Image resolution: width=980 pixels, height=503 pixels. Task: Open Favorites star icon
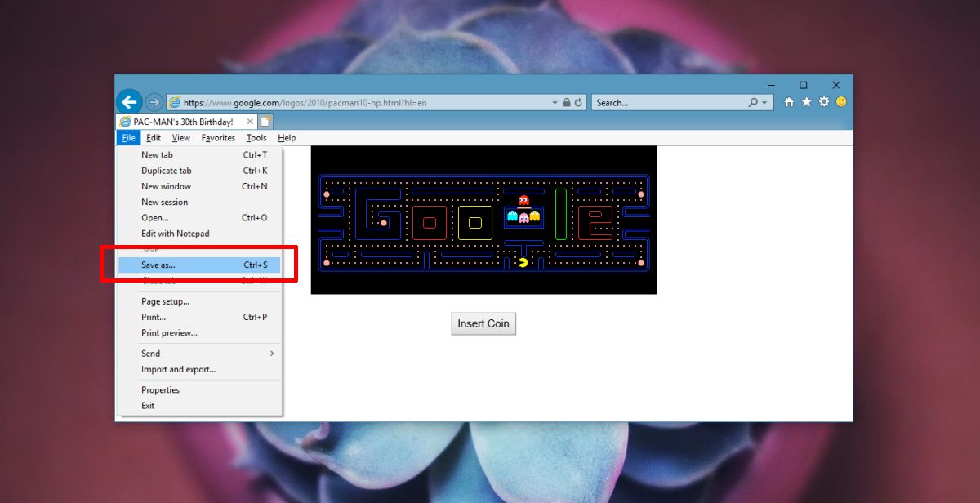[806, 102]
